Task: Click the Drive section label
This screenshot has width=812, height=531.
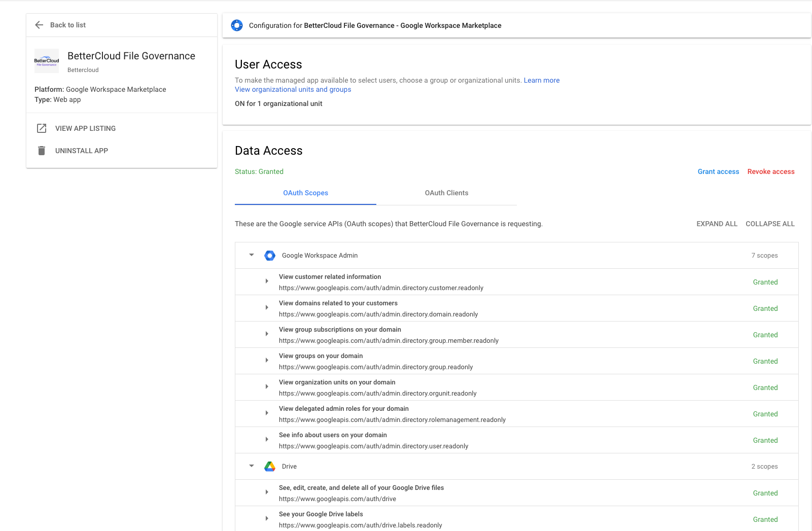Action: [289, 466]
